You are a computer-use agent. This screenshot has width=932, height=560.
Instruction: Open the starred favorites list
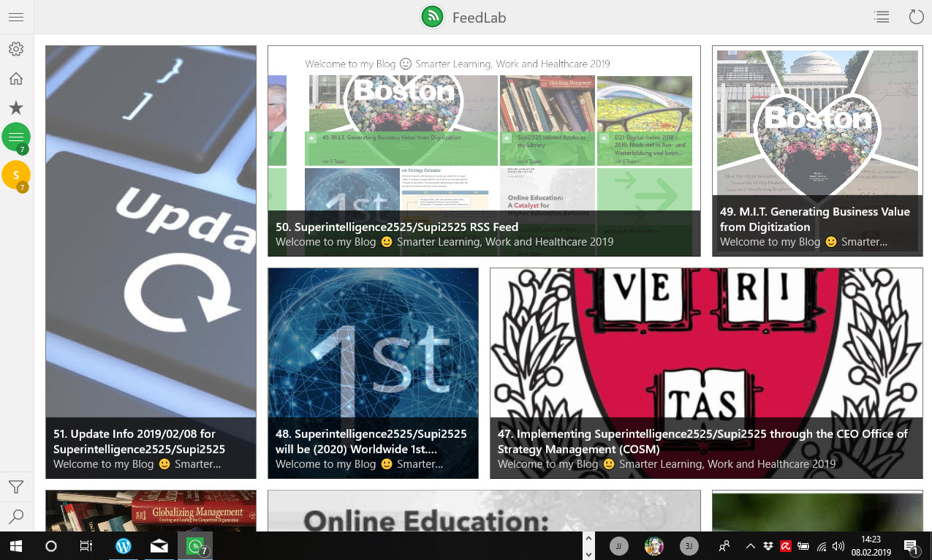tap(16, 108)
